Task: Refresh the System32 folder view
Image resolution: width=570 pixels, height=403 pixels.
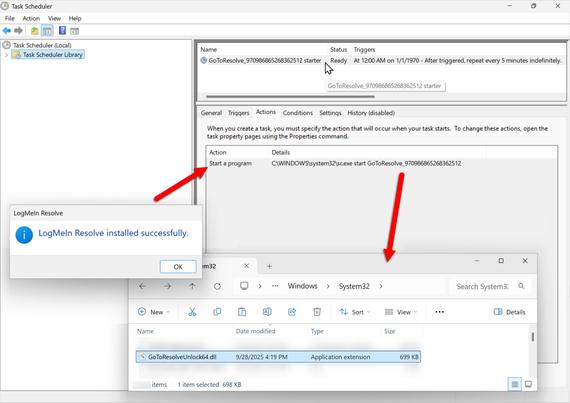Action: pyautogui.click(x=217, y=286)
